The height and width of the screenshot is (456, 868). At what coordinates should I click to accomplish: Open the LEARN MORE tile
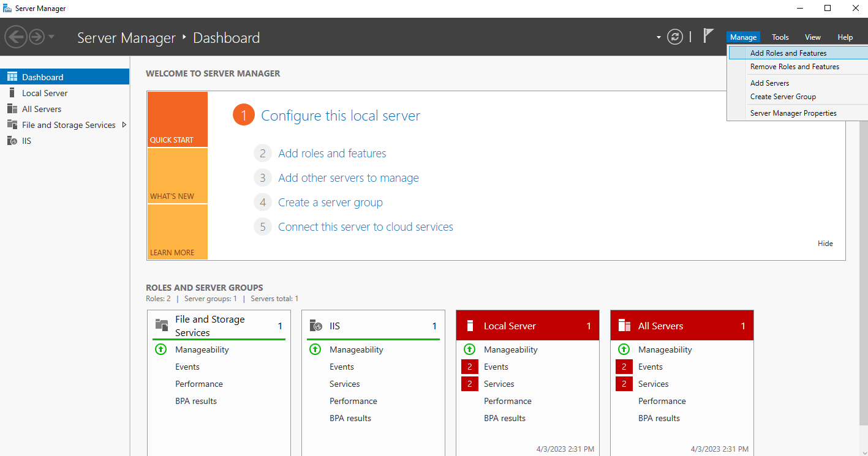coord(177,232)
